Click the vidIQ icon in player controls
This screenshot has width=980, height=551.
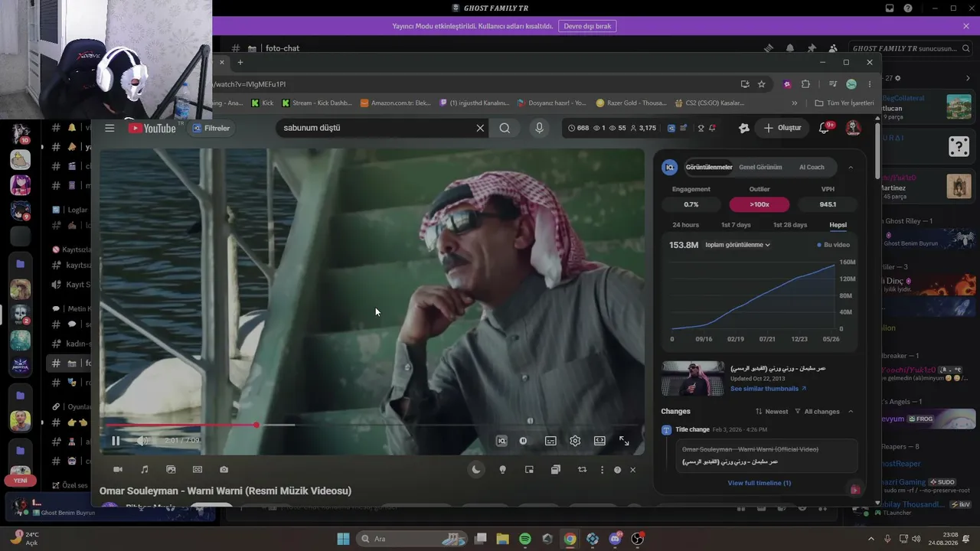click(501, 441)
